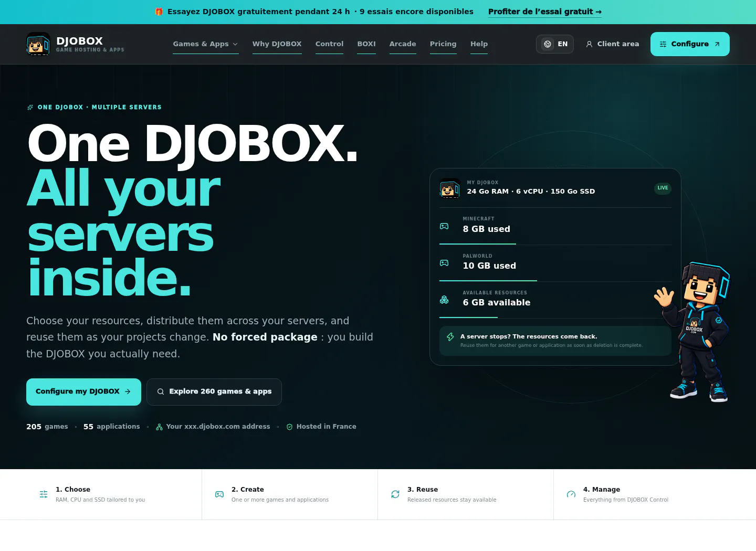The width and height of the screenshot is (756, 551).
Task: Click the Configure my DJOBOX button
Action: coord(83,392)
